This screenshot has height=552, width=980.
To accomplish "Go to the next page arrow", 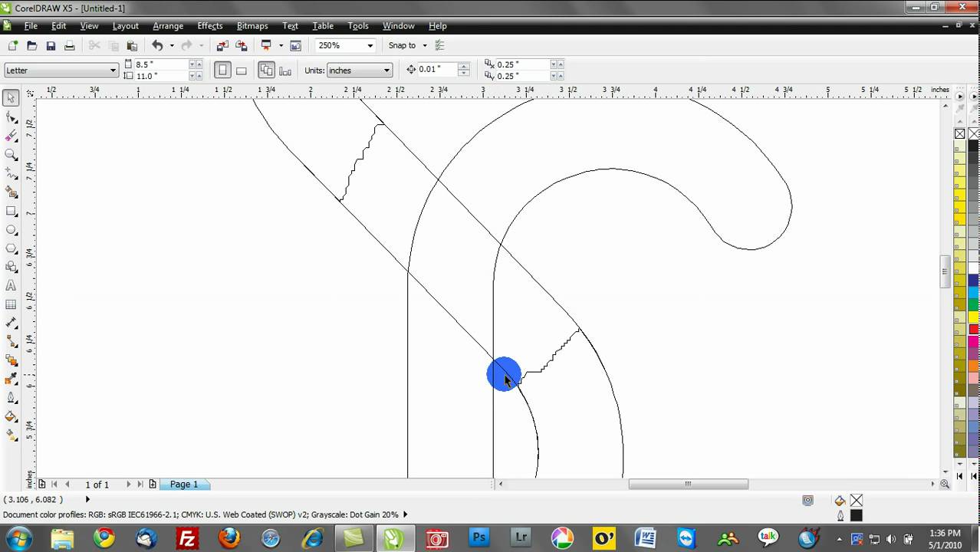I will pos(128,485).
